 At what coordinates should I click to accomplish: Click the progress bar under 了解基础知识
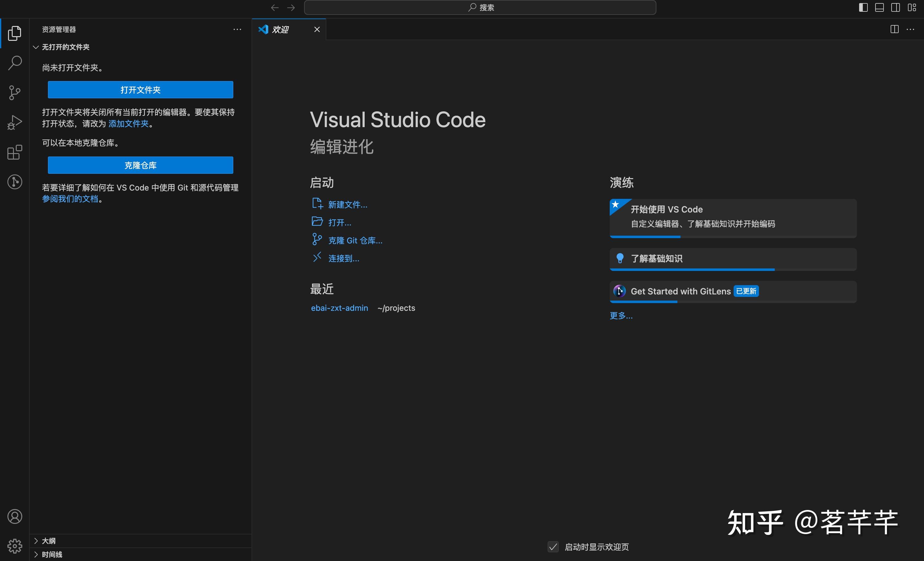(x=733, y=269)
